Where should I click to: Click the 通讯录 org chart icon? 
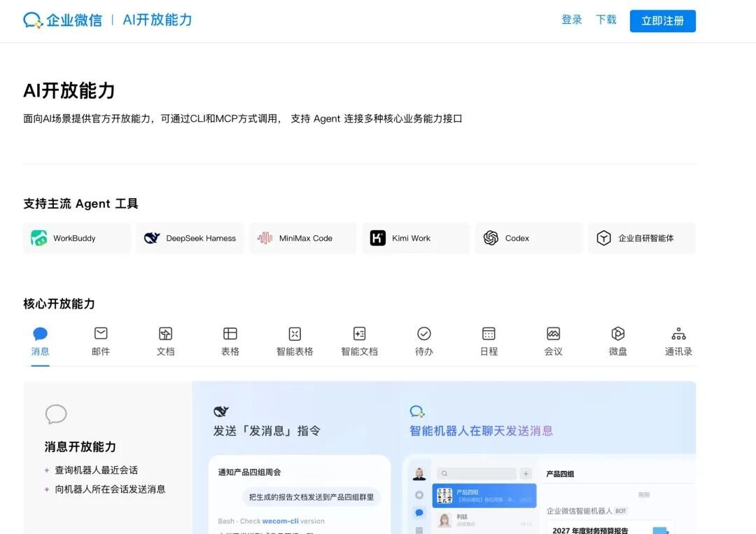click(x=678, y=334)
